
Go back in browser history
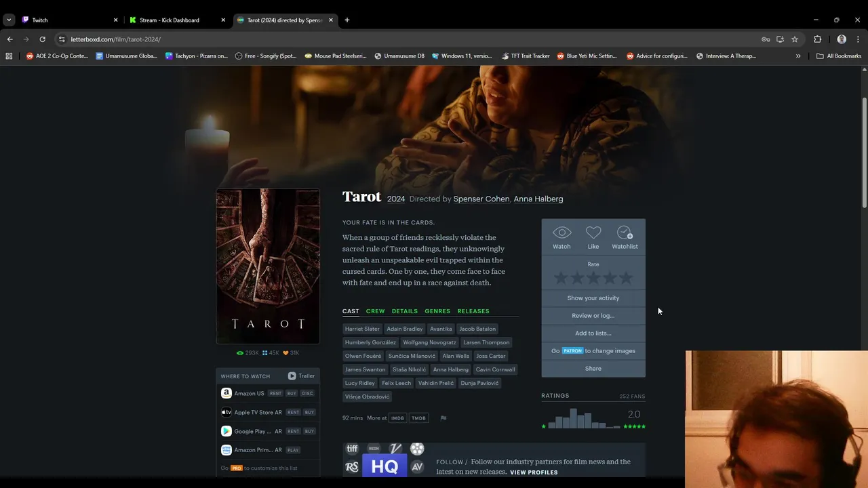[10, 39]
